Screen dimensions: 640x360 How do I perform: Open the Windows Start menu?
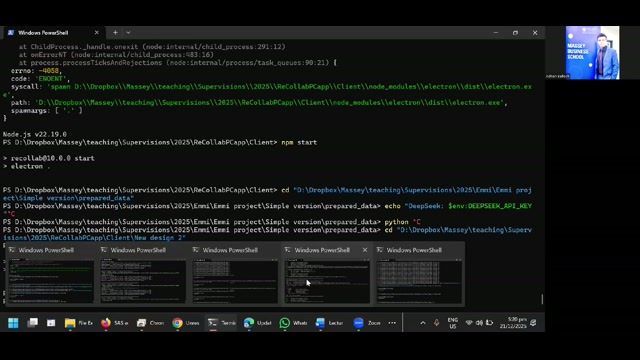13,323
